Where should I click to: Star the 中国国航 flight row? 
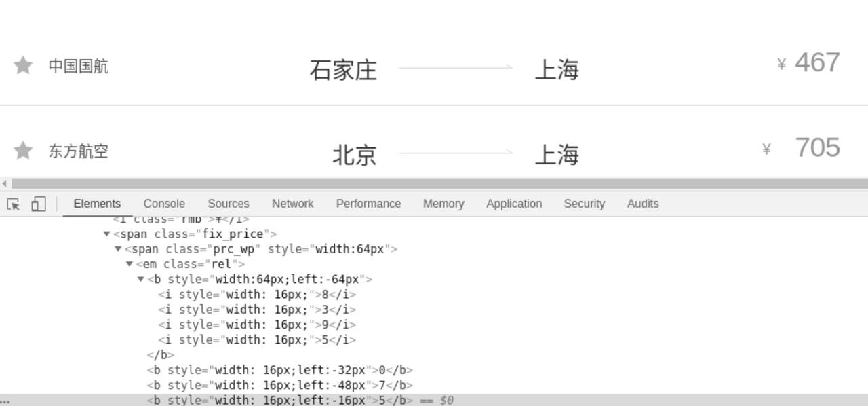tap(23, 66)
